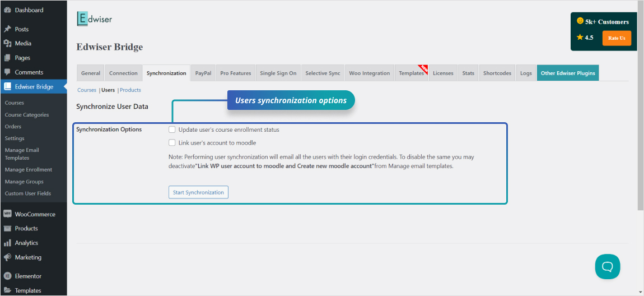The width and height of the screenshot is (644, 296).
Task: Click the 4.5 star rating text
Action: [589, 38]
